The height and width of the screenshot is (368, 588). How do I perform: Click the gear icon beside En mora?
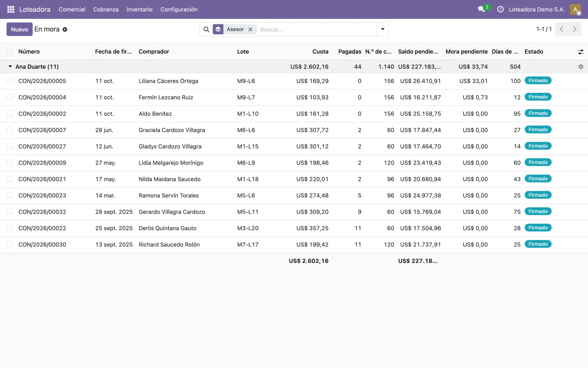click(x=65, y=29)
